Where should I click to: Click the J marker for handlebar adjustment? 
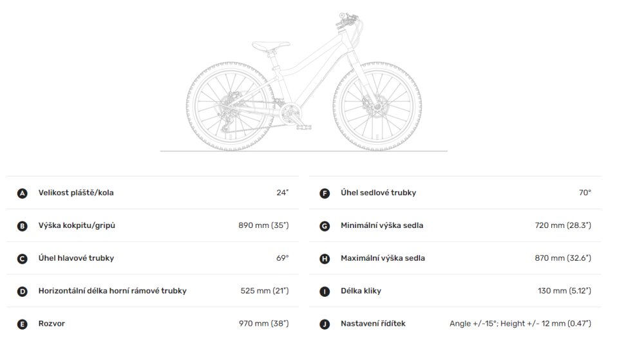(x=325, y=325)
